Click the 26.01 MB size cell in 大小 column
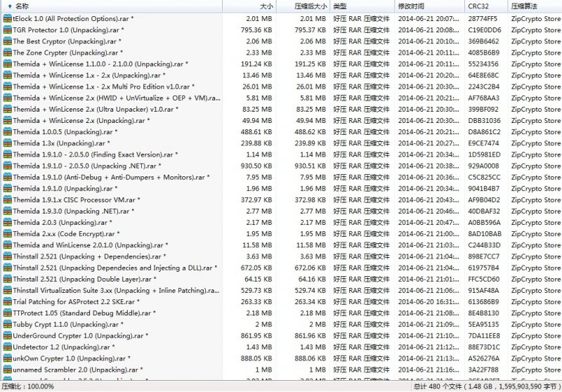 [x=257, y=86]
